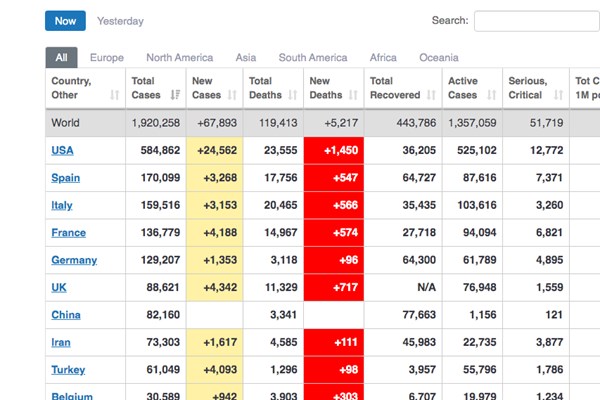600x400 pixels.
Task: Open the Germany country link
Action: coord(74,260)
